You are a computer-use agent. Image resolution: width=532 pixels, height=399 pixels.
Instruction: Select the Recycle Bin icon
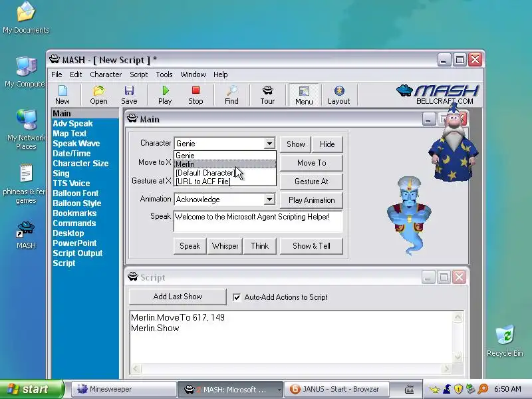(505, 340)
